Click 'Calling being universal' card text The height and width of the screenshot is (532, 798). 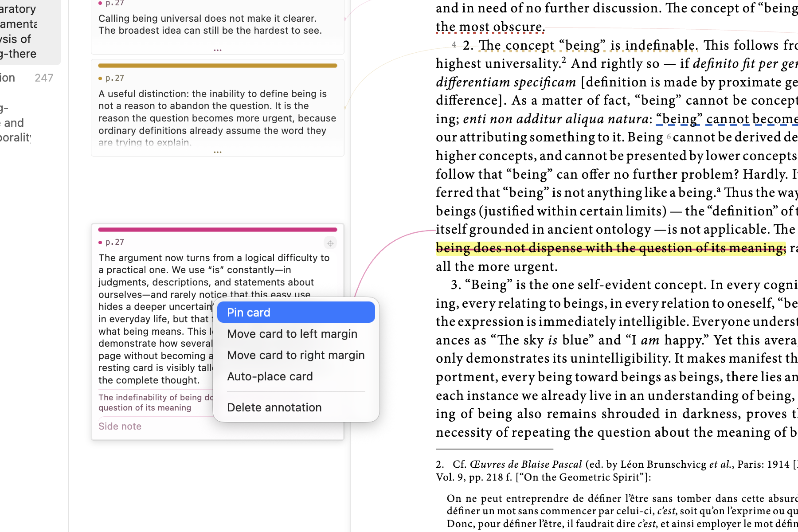click(210, 24)
